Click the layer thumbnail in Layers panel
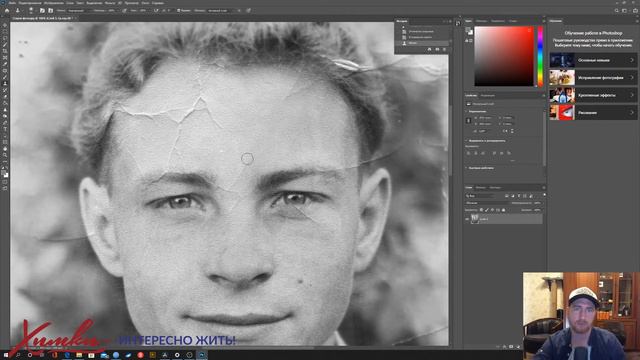The height and width of the screenshot is (360, 640). pos(475,219)
